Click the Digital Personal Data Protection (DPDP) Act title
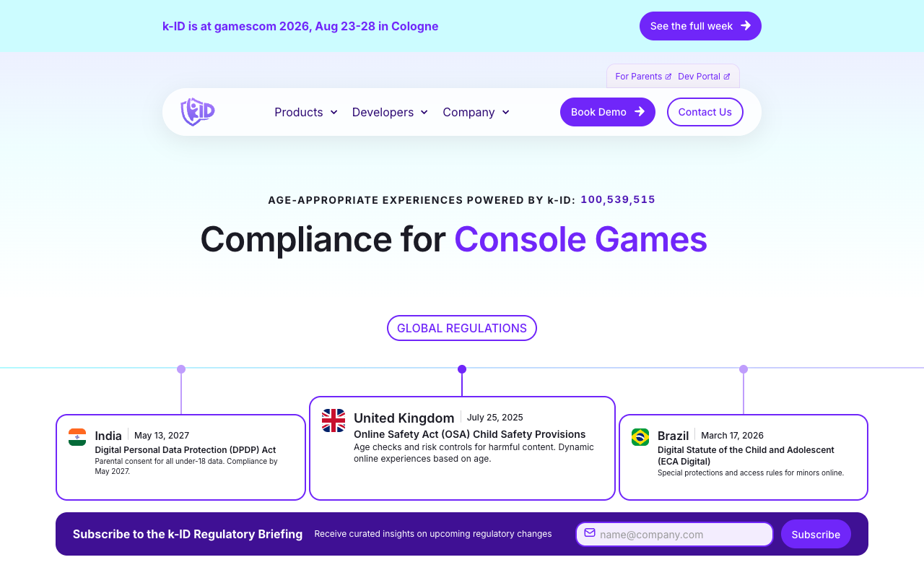The width and height of the screenshot is (924, 578). click(186, 449)
